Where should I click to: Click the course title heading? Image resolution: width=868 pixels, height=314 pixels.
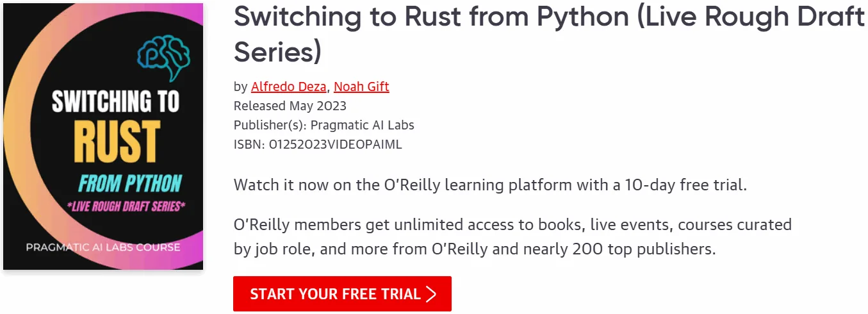(549, 35)
